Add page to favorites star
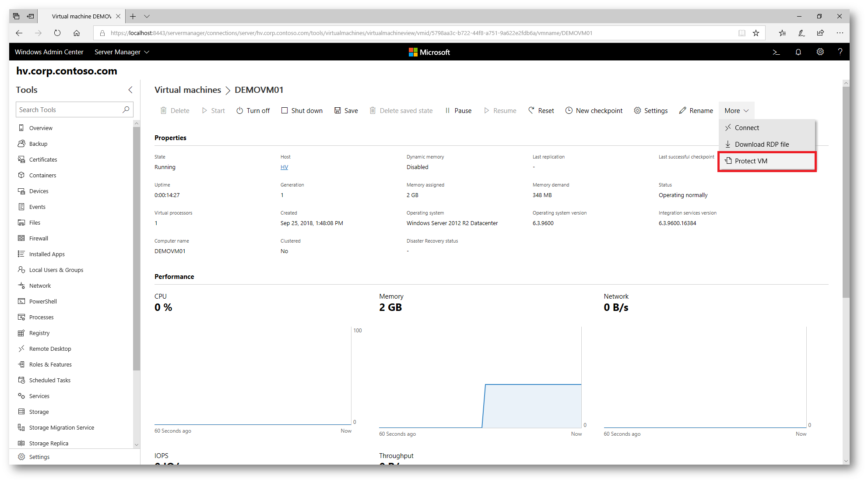Image resolution: width=868 pixels, height=483 pixels. tap(756, 33)
